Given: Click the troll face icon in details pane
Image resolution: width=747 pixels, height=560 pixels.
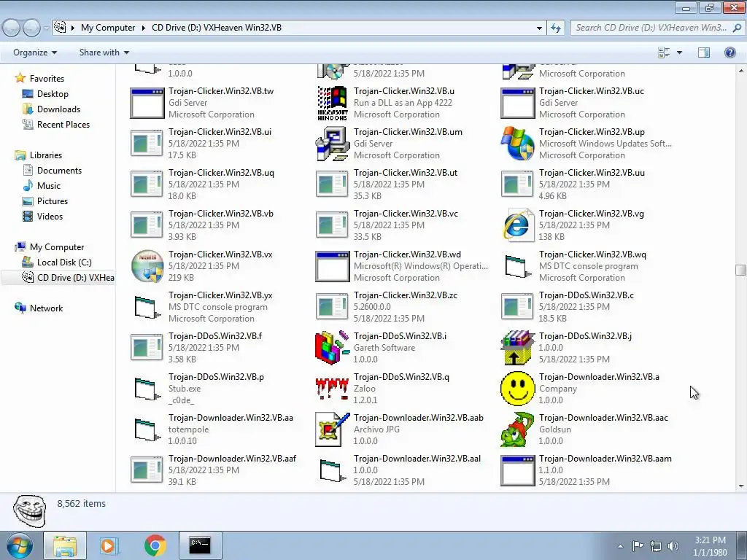Looking at the screenshot, I should click(x=30, y=510).
